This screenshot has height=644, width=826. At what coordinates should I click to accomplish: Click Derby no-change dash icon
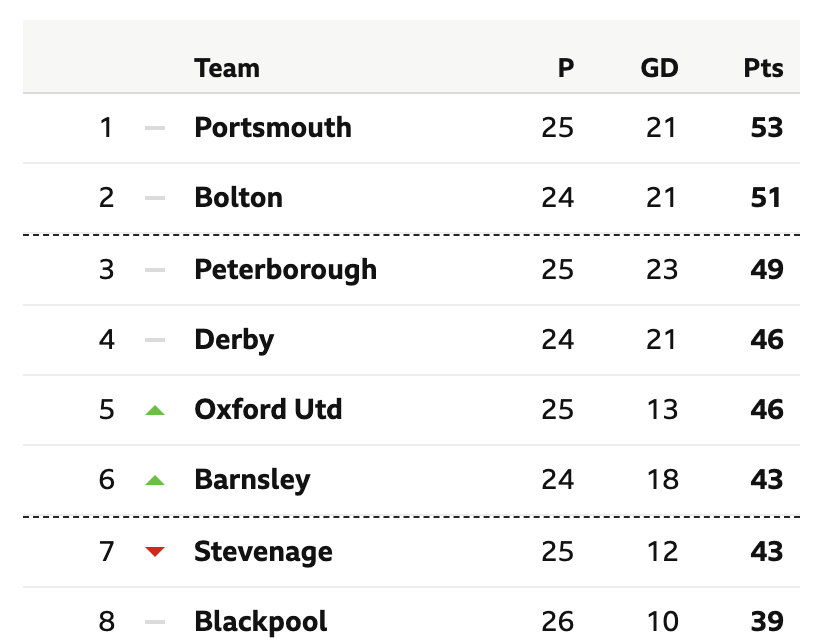tap(155, 340)
